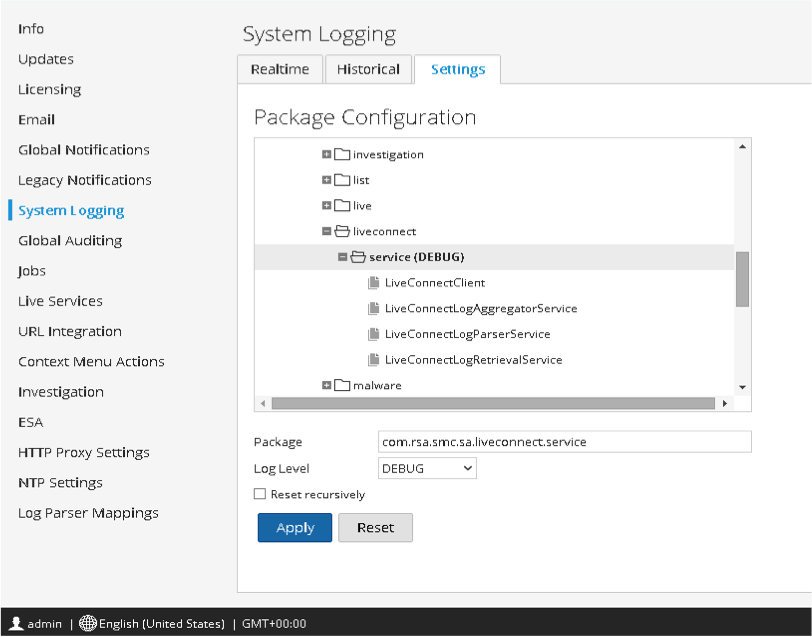Click the Apply button
Screen dimensions: 812x637
[294, 528]
